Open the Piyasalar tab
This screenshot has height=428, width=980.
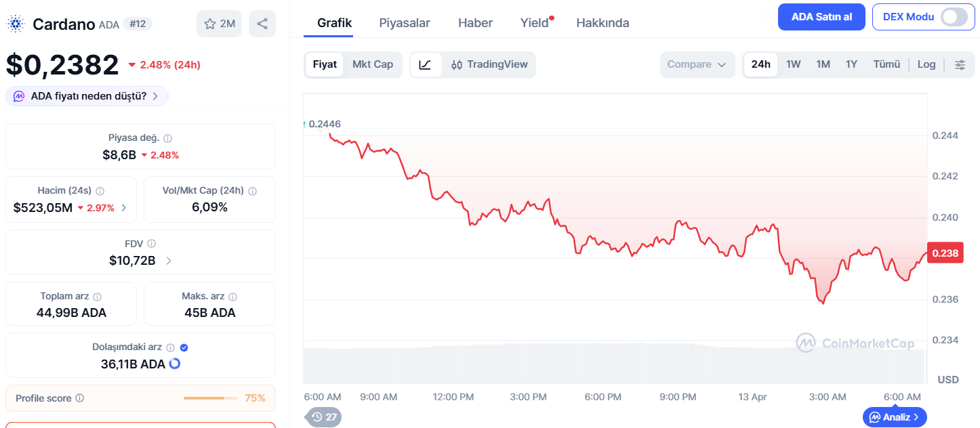405,23
